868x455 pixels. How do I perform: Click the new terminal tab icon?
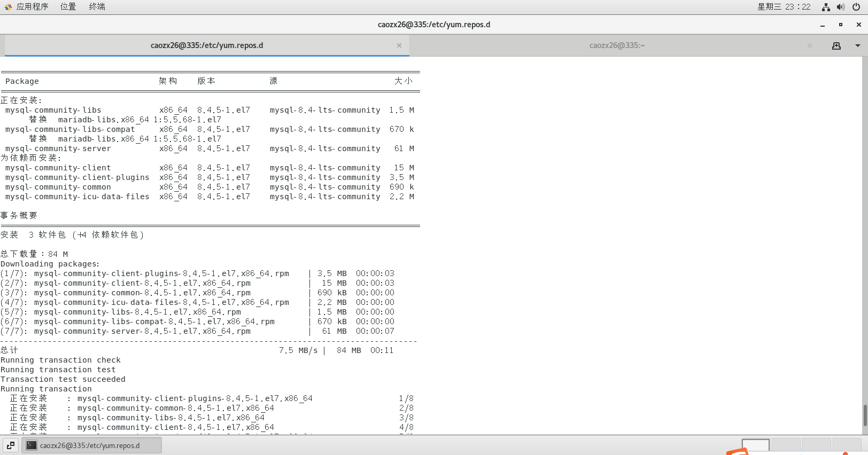tap(836, 46)
